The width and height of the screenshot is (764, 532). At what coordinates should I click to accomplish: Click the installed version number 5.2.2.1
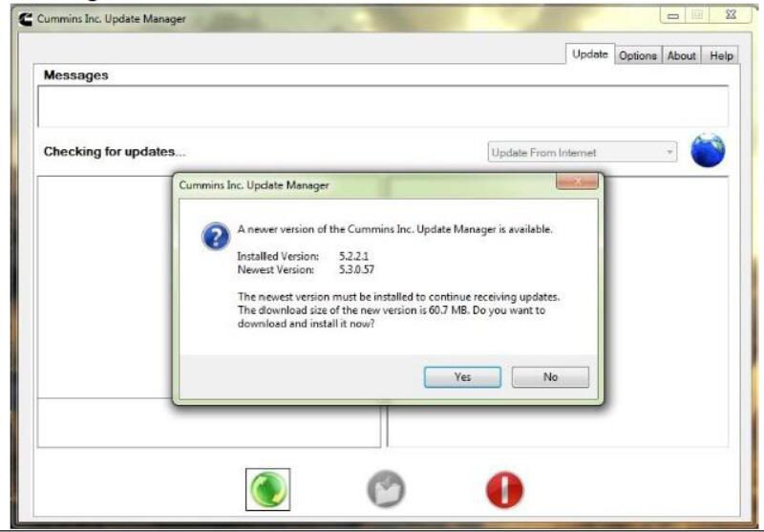(353, 256)
